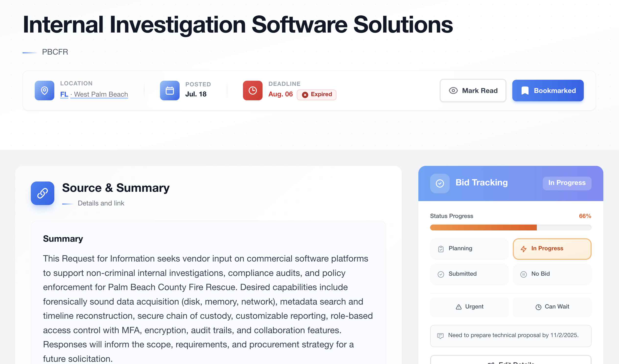Open the FL state link
The height and width of the screenshot is (364, 619).
[x=64, y=94]
